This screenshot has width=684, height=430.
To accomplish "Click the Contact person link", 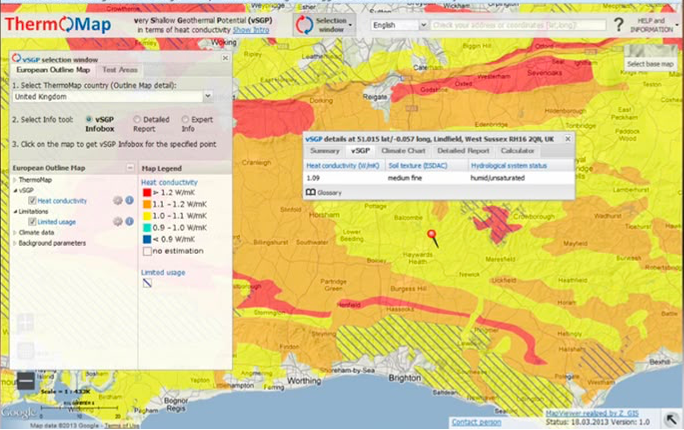I will (476, 422).
